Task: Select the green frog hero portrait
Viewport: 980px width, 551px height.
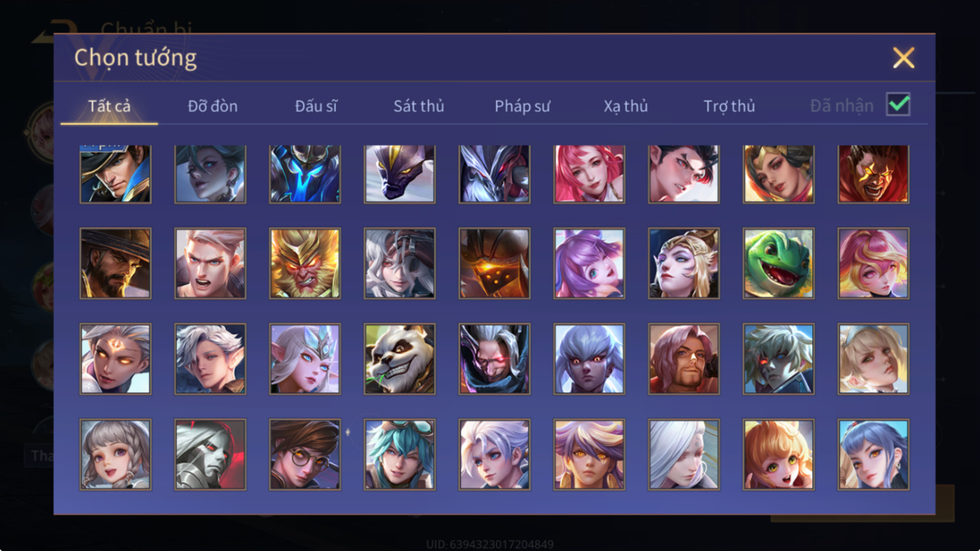Action: pyautogui.click(x=778, y=264)
